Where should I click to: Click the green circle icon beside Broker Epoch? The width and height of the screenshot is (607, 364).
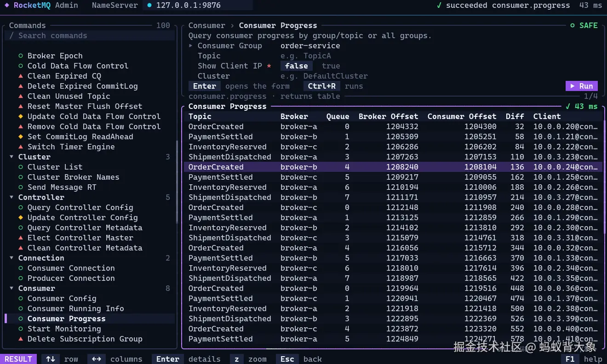[21, 56]
